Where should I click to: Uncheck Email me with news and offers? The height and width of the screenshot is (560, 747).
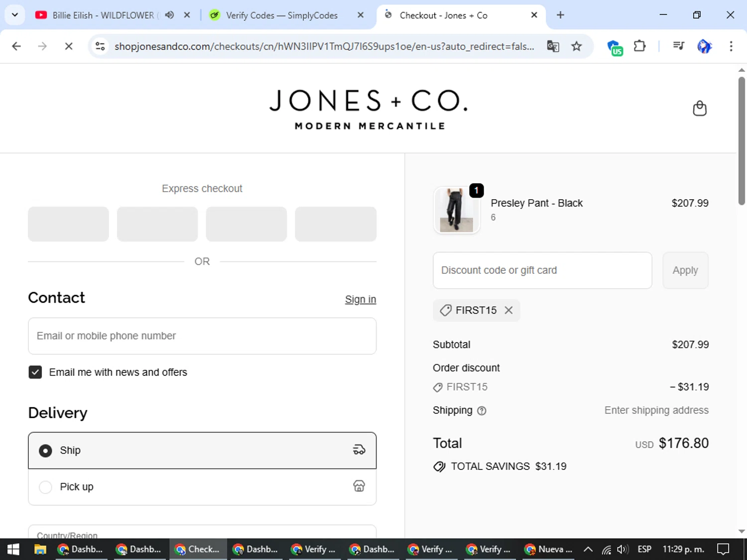35,372
